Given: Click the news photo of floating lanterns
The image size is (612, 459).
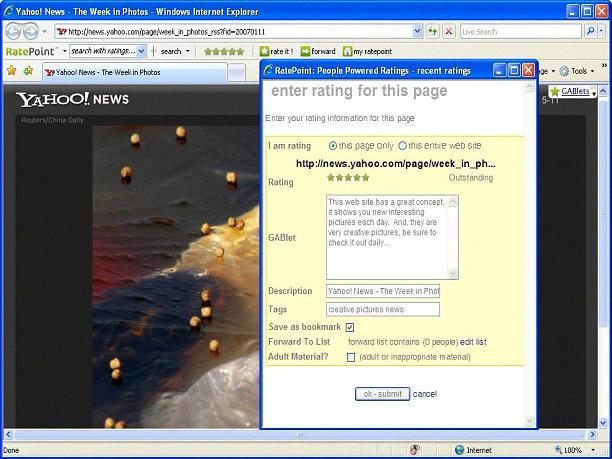Looking at the screenshot, I should click(176, 276).
